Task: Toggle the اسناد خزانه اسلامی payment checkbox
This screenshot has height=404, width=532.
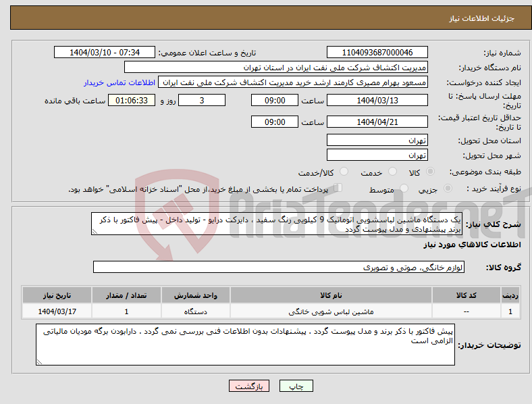Action: 338,188
